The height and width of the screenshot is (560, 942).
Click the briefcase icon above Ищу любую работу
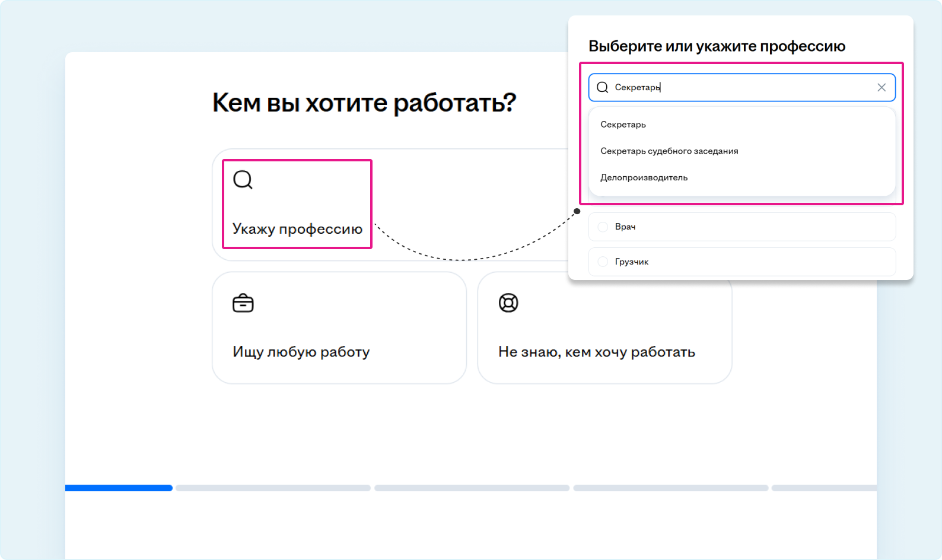(x=243, y=303)
